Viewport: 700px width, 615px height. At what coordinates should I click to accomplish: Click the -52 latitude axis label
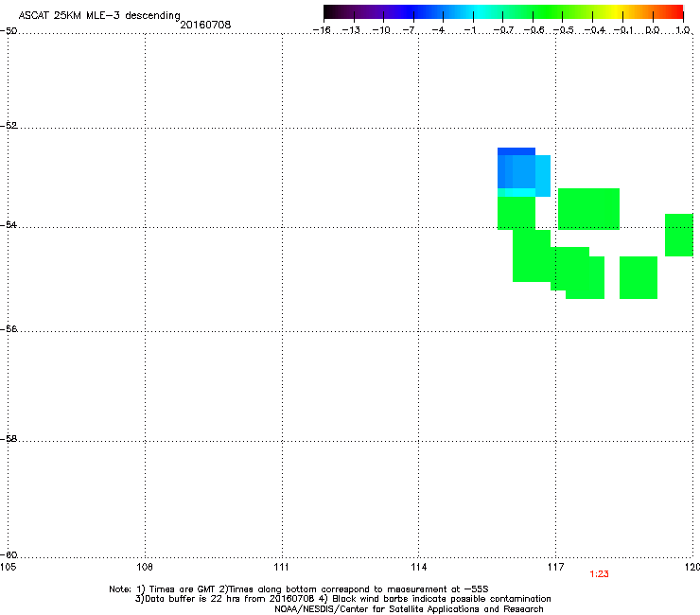tap(9, 126)
